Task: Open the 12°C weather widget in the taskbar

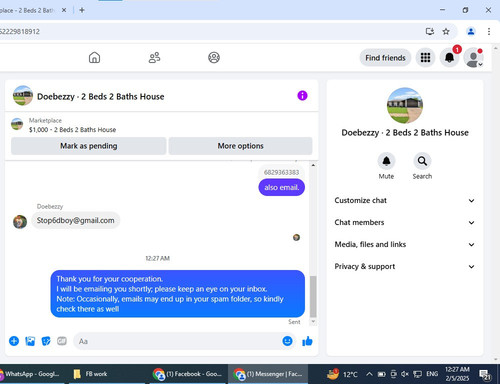Action: (x=342, y=374)
